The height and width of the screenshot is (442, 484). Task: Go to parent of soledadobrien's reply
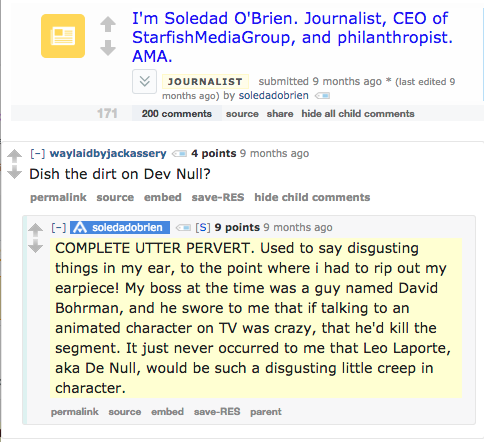[266, 412]
